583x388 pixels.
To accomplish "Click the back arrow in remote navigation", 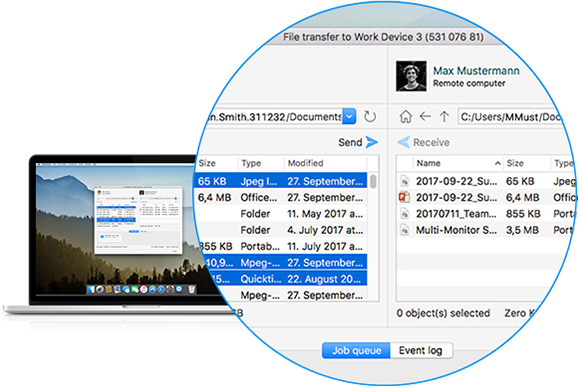I will 425,117.
